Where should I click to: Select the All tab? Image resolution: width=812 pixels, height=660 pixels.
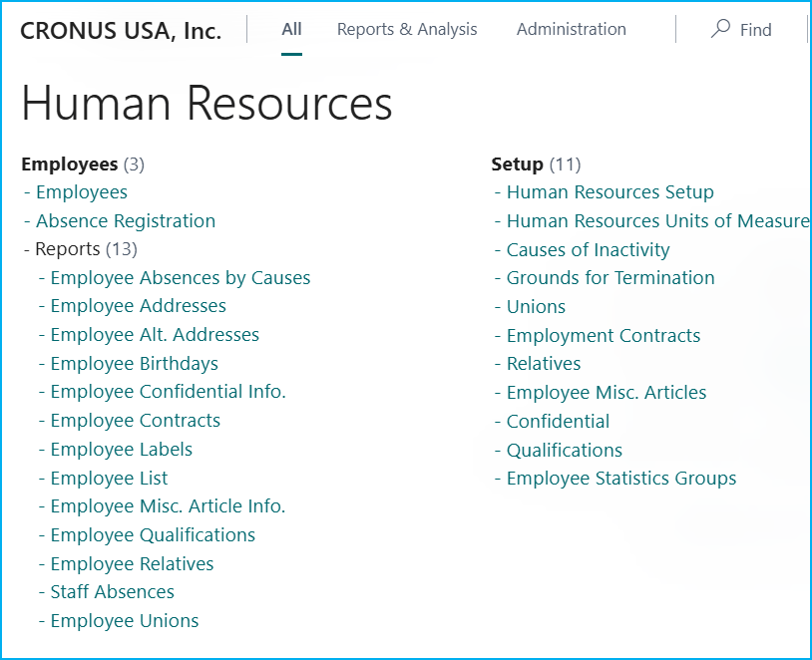tap(291, 30)
